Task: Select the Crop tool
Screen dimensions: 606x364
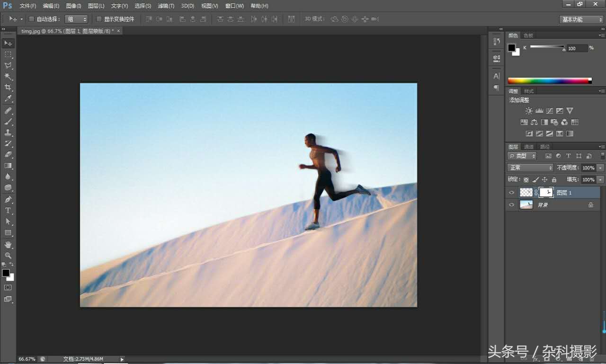Action: pos(8,88)
